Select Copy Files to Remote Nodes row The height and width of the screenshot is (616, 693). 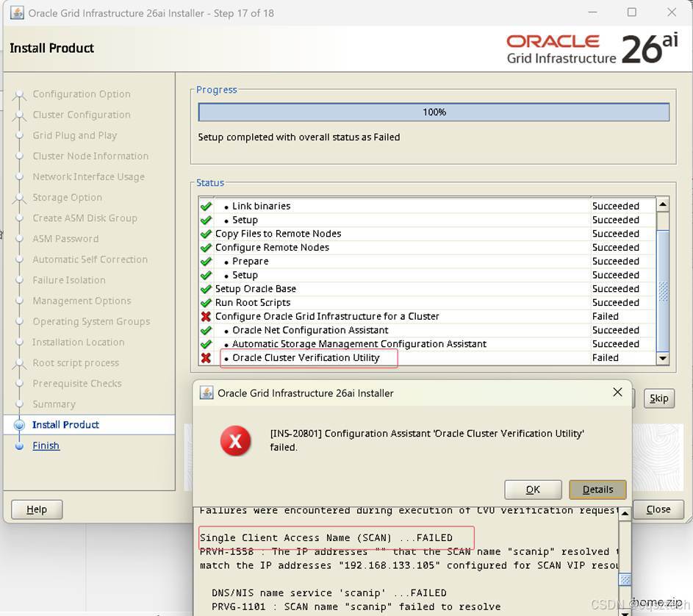(427, 234)
